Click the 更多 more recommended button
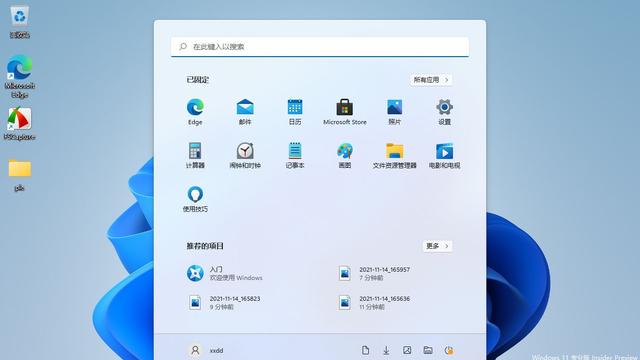This screenshot has width=640, height=360. coord(437,246)
